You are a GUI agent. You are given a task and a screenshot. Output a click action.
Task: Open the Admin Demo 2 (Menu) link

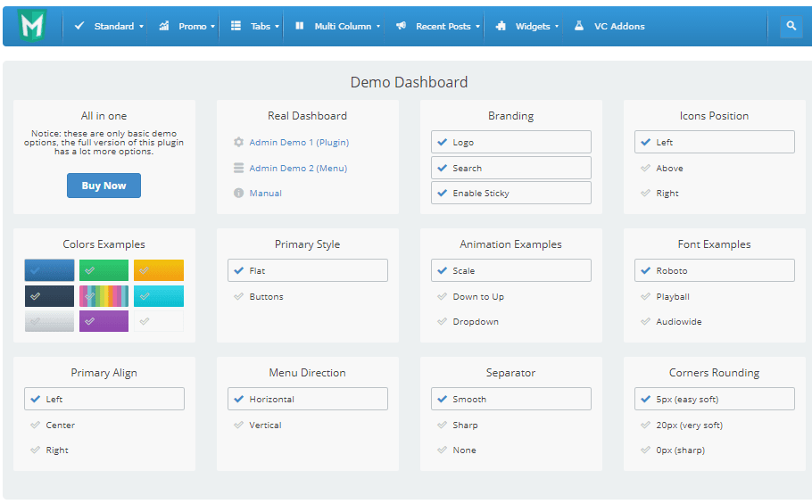(298, 169)
